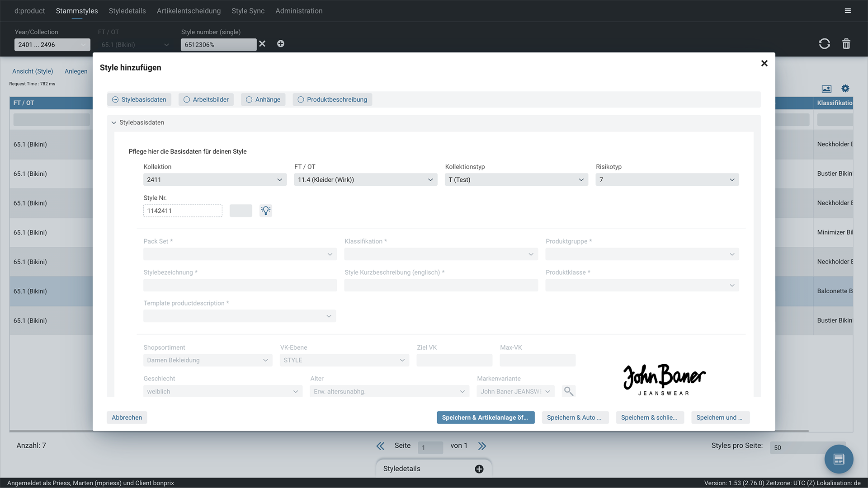This screenshot has width=868, height=488.
Task: Click the trash bin icon
Action: click(846, 44)
